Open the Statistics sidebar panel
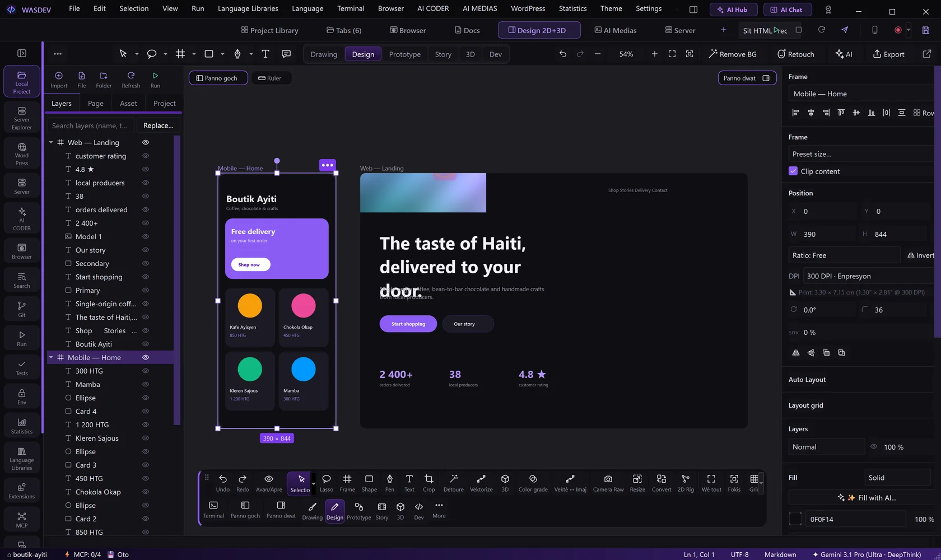Image resolution: width=941 pixels, height=560 pixels. [x=22, y=426]
